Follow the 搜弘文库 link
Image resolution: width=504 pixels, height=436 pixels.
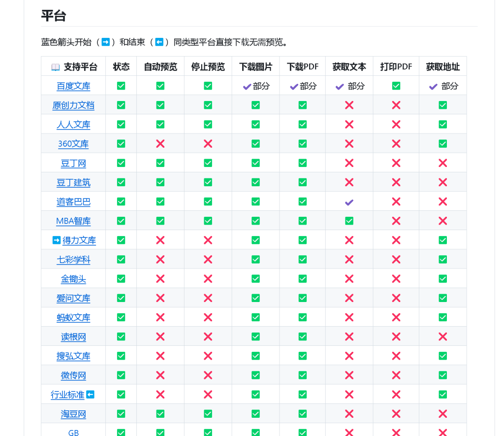coord(73,356)
